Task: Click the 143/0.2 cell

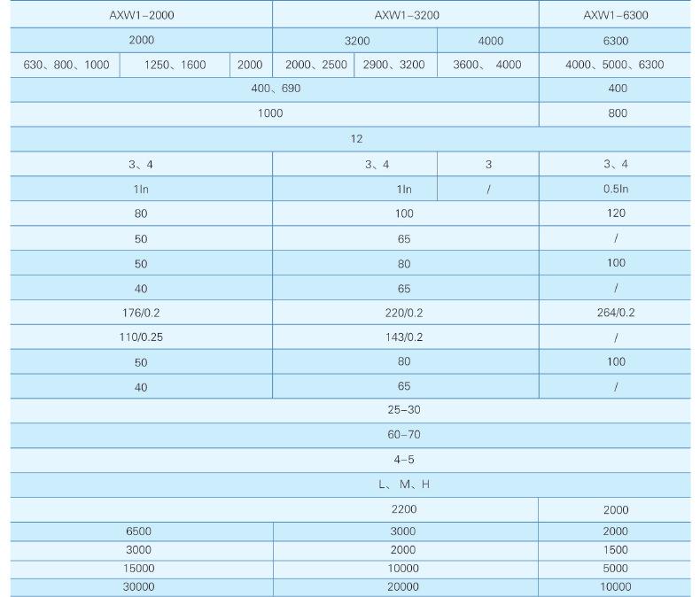Action: [x=405, y=337]
